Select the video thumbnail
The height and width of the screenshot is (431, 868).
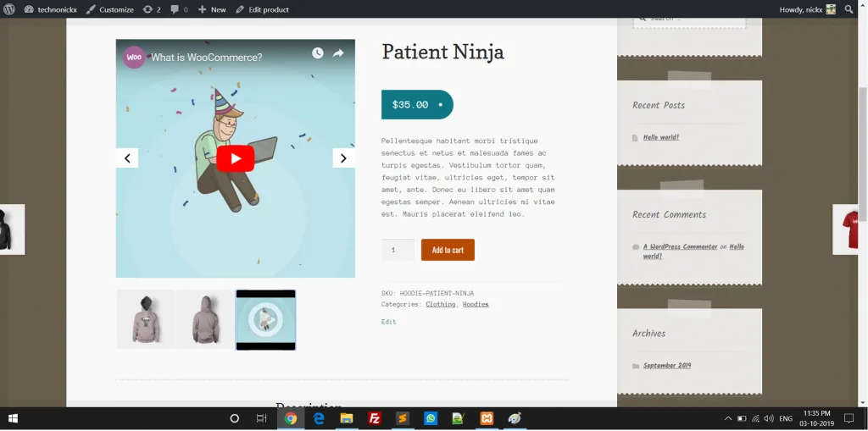click(x=265, y=320)
